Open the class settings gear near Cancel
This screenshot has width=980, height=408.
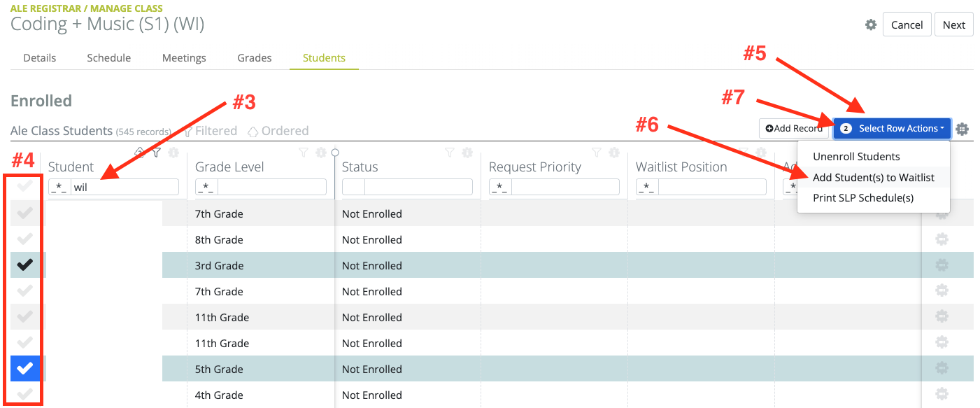(x=870, y=24)
